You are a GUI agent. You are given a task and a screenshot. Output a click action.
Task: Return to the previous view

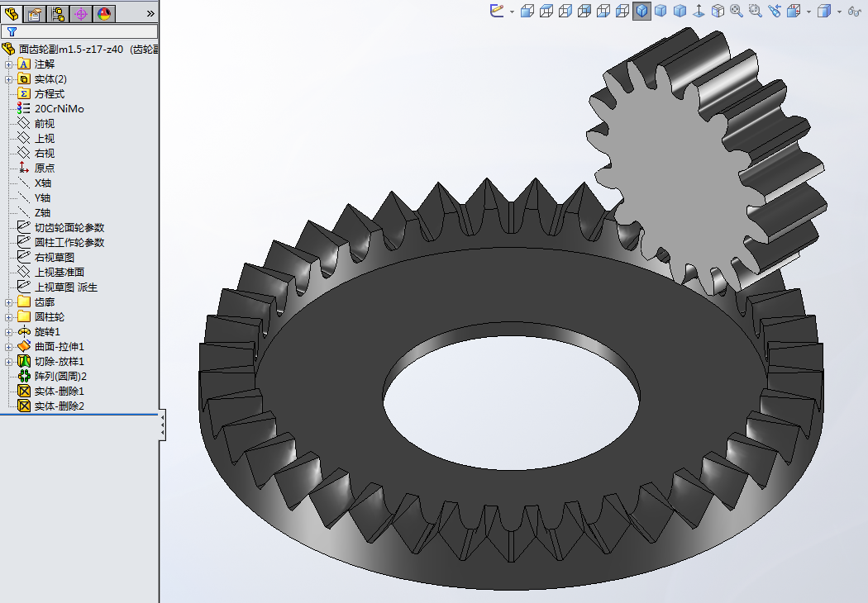coord(775,11)
